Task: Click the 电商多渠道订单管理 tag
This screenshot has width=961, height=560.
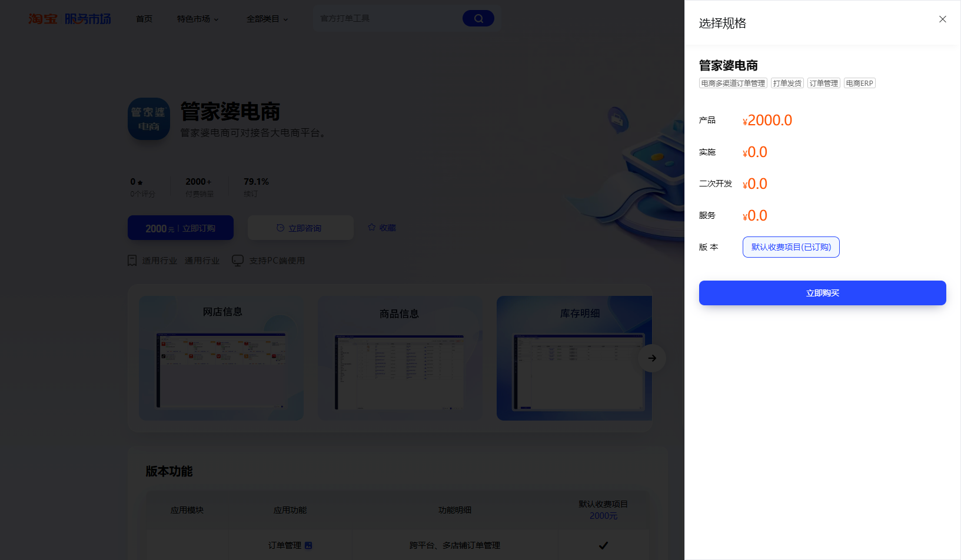Action: click(733, 84)
